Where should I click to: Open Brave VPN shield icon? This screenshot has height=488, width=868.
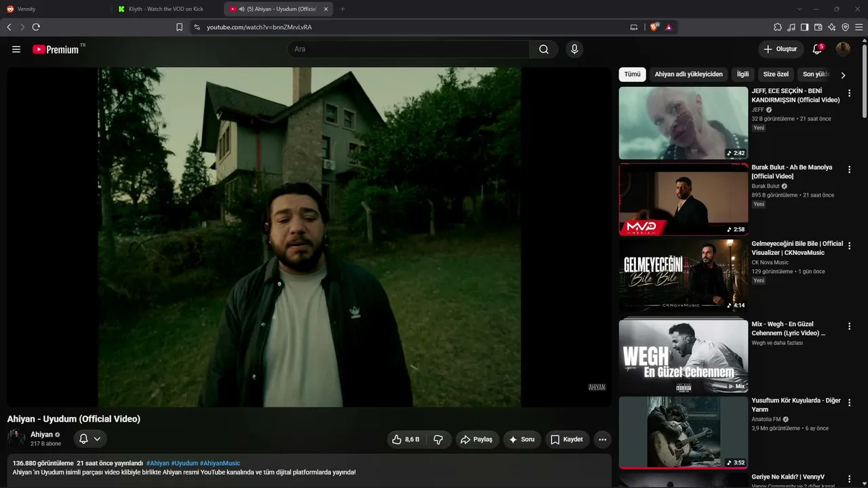coord(846,27)
